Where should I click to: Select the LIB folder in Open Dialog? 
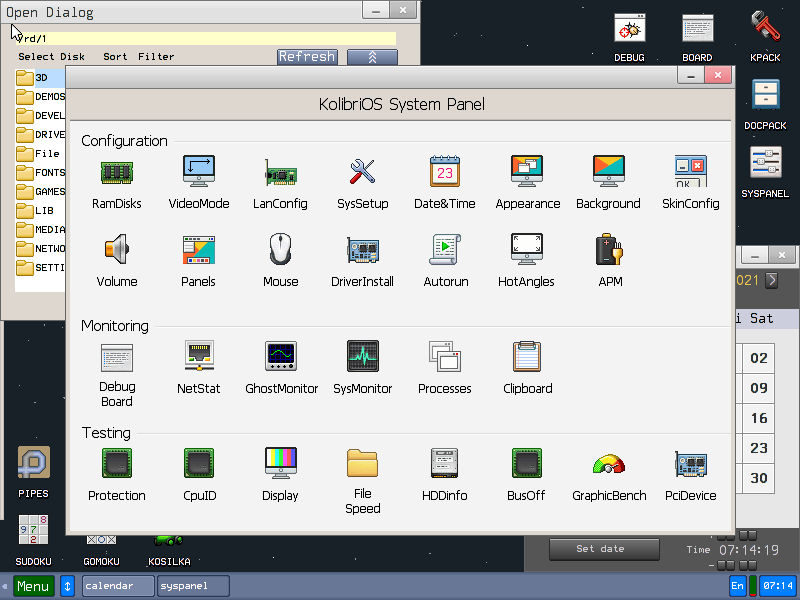tap(40, 210)
